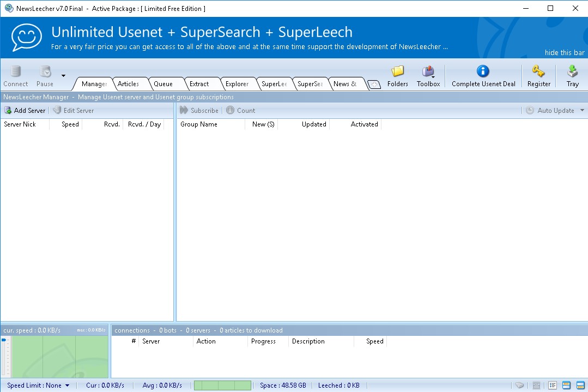This screenshot has height=392, width=588.
Task: Toggle top panel layout icon in status bar
Action: (x=566, y=385)
